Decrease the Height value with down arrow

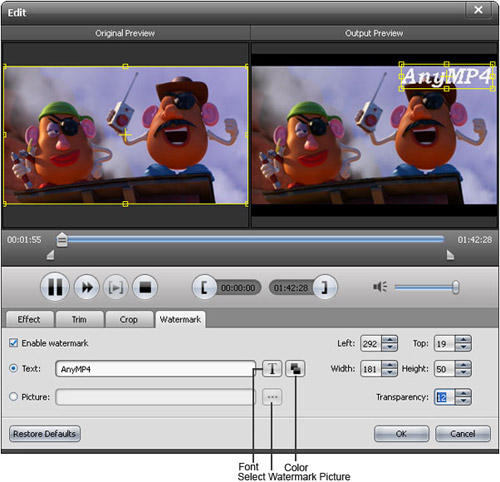463,373
